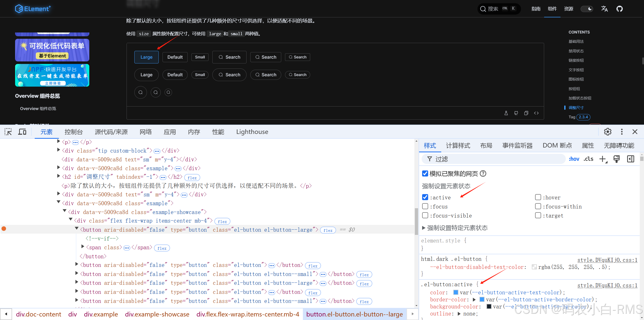Check the :focus-visible checkbox

click(425, 215)
